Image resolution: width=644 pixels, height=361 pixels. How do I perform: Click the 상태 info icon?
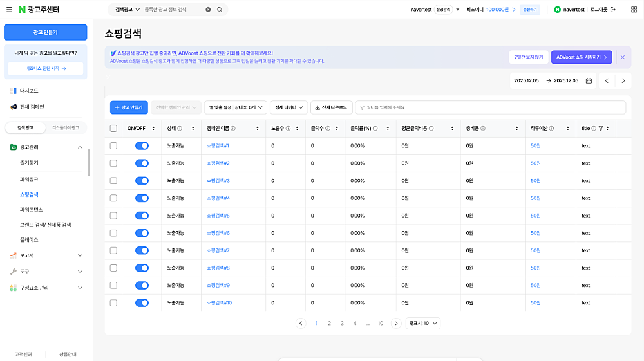click(180, 129)
